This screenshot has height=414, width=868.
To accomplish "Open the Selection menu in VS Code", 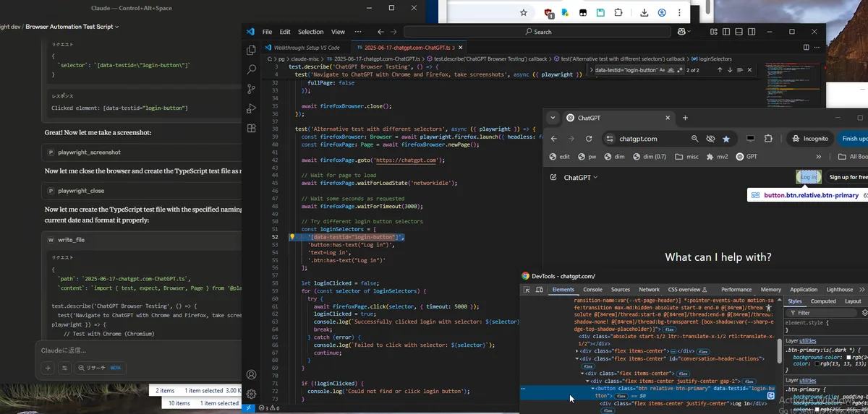I will pos(310,32).
